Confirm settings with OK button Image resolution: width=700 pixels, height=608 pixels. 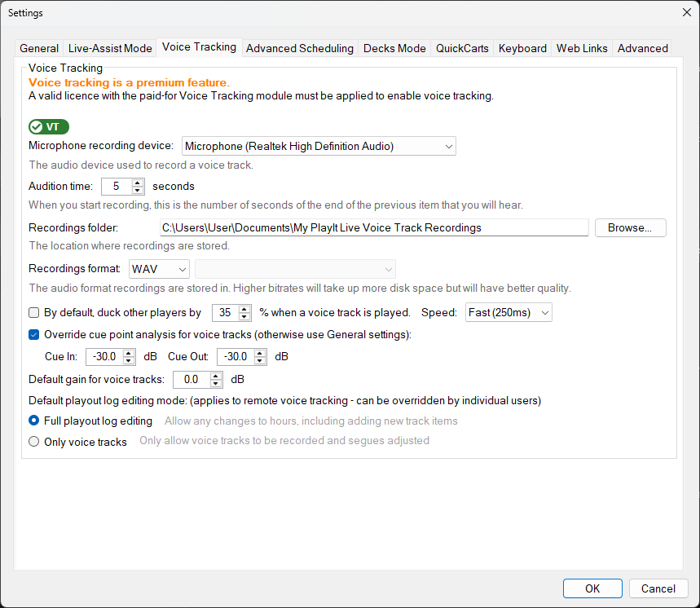click(592, 588)
